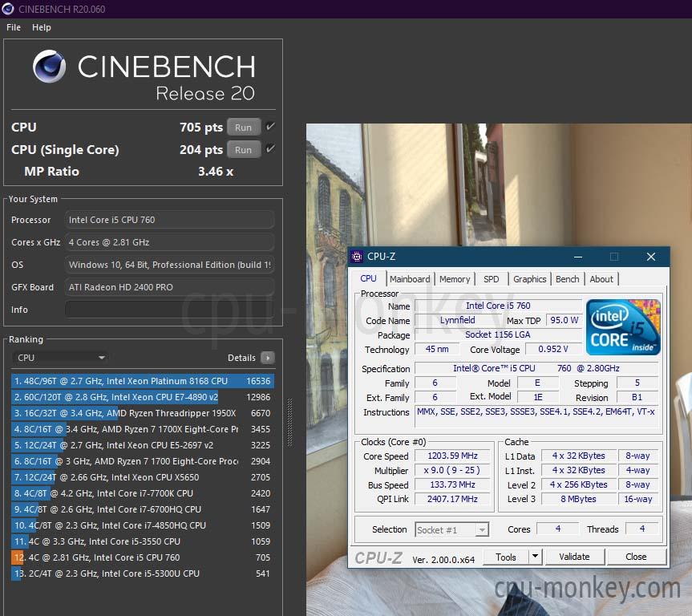Click the Bus Speed value 133.73 MHz
This screenshot has width=692, height=616.
click(x=452, y=484)
